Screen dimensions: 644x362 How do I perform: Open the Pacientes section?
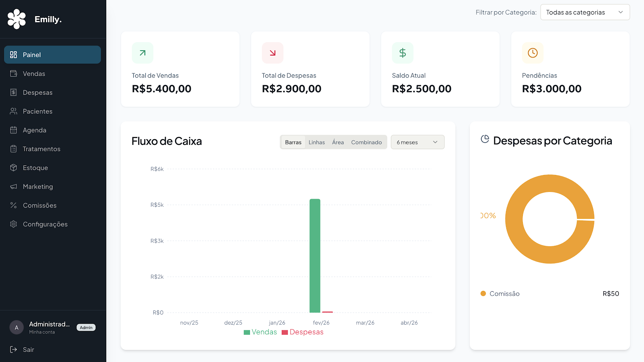click(x=37, y=111)
